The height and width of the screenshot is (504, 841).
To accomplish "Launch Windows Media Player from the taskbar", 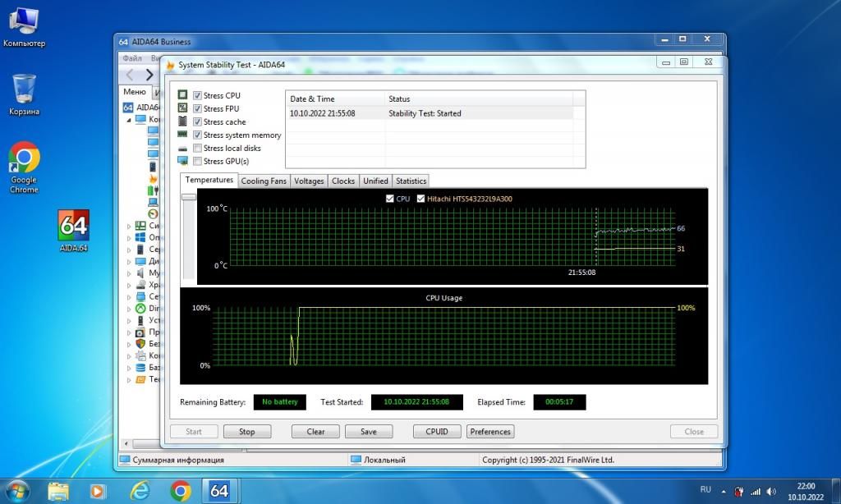I will 98,491.
